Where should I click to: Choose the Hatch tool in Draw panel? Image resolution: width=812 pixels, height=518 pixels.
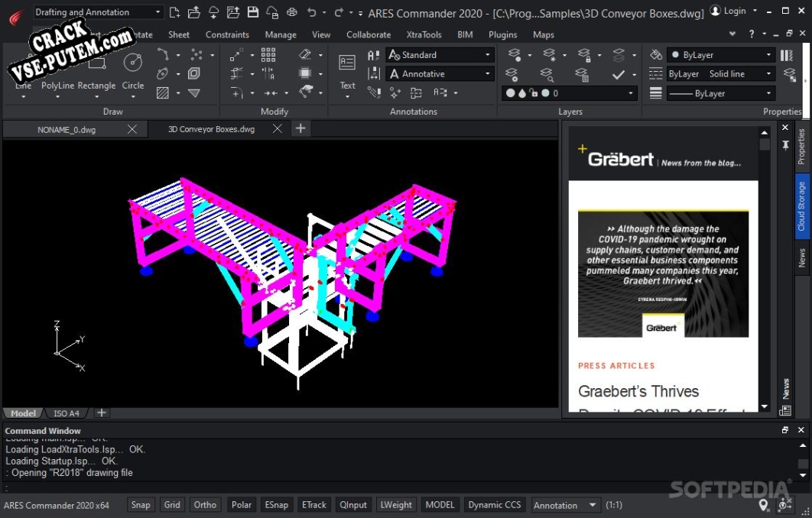tap(163, 92)
